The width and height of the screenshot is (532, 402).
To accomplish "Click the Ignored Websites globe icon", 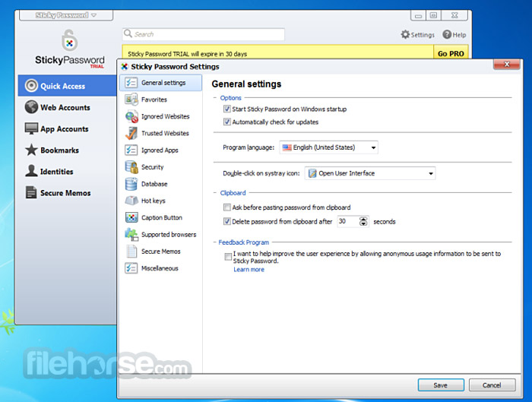I will [x=131, y=116].
